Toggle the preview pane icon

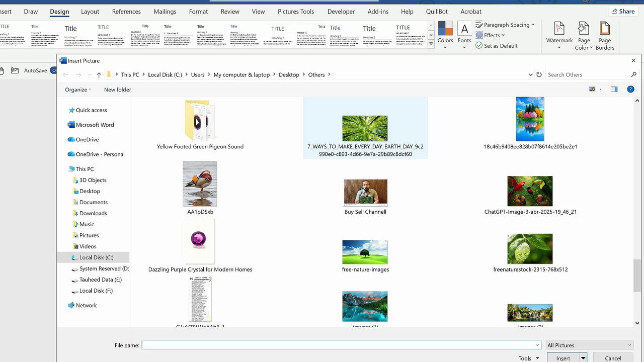tap(614, 89)
